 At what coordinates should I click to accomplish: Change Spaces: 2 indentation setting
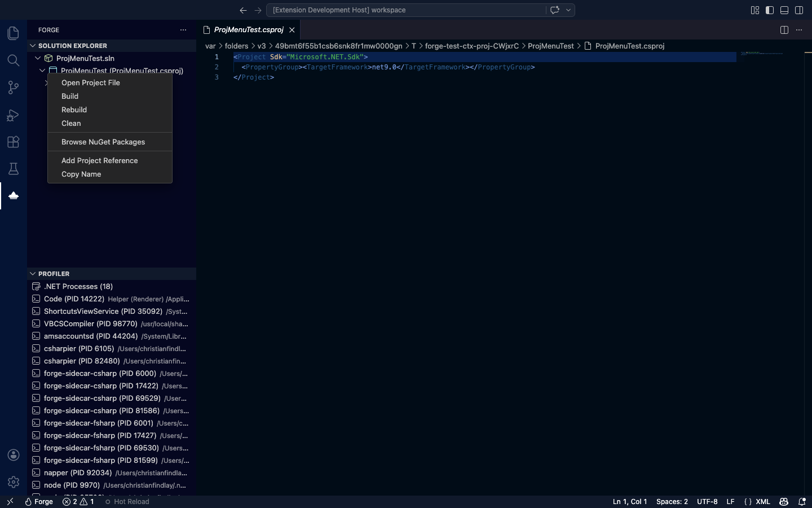click(672, 501)
